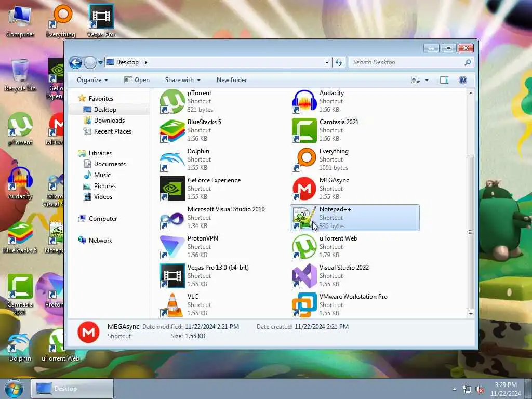The width and height of the screenshot is (532, 399).
Task: Click the Explorer Back navigation button
Action: tap(76, 62)
